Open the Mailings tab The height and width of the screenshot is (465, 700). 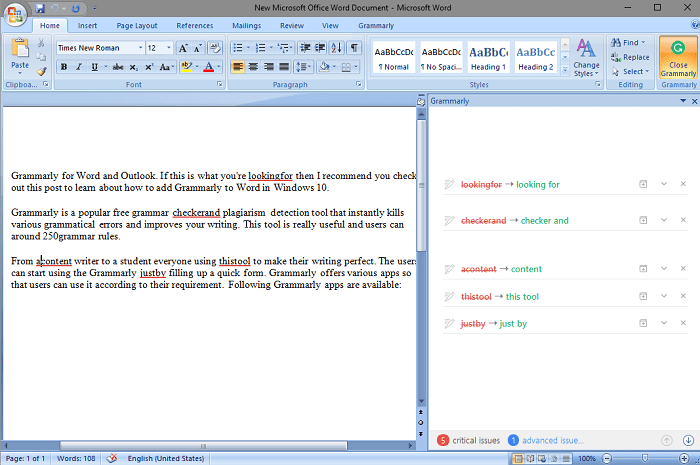[246, 25]
